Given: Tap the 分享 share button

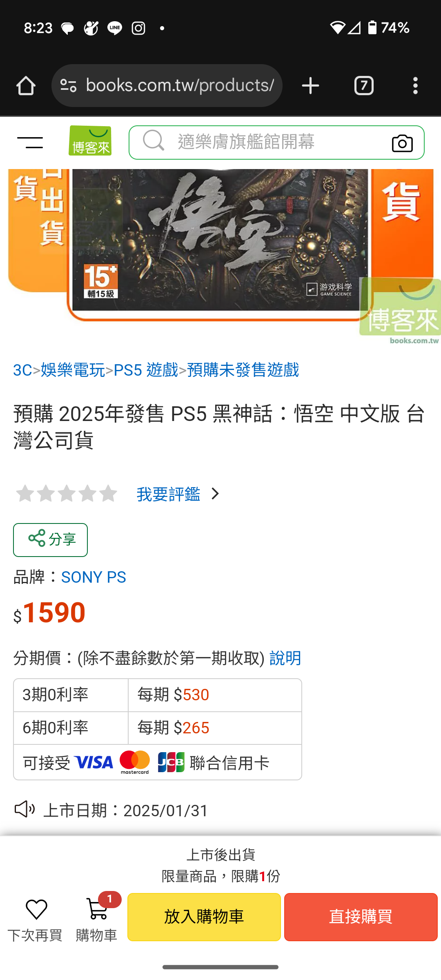Looking at the screenshot, I should 50,540.
